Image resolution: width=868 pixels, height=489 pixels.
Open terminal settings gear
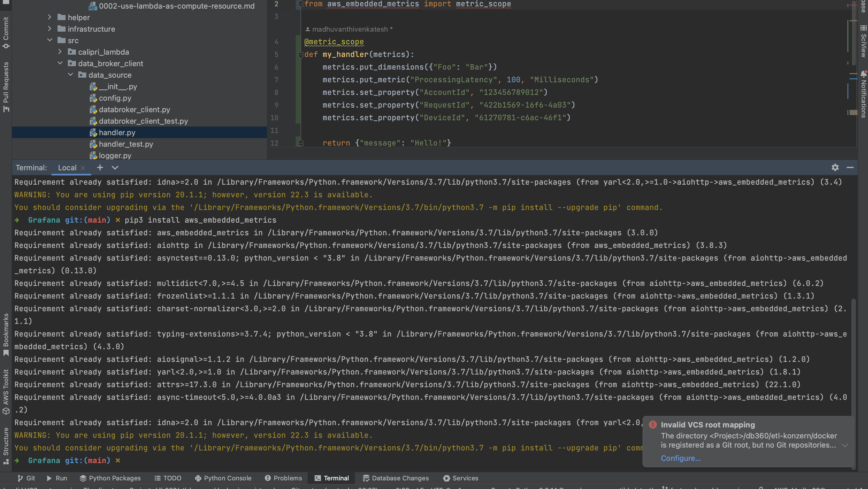(x=835, y=167)
